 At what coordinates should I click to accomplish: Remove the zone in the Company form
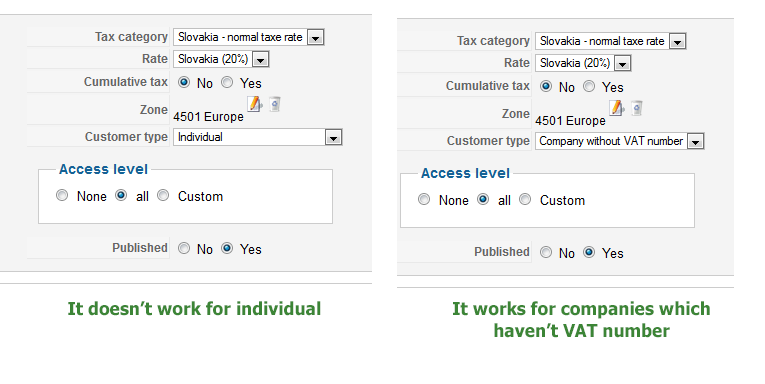(x=637, y=108)
